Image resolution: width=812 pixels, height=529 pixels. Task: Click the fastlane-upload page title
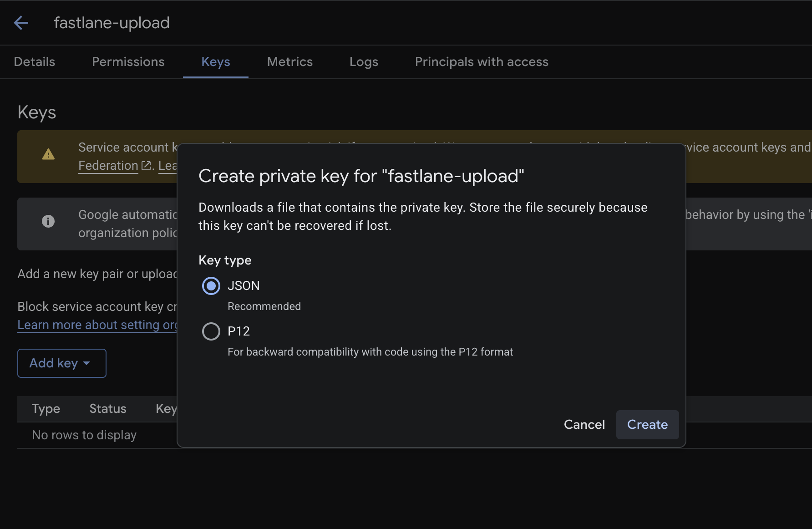(x=112, y=23)
